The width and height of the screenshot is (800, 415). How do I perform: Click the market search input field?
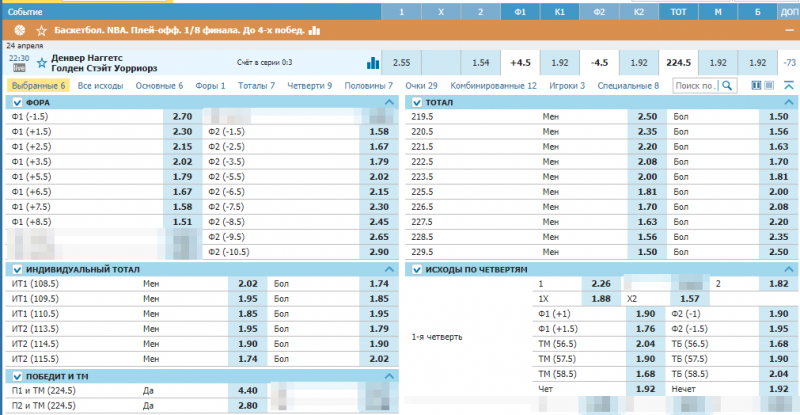tap(694, 86)
